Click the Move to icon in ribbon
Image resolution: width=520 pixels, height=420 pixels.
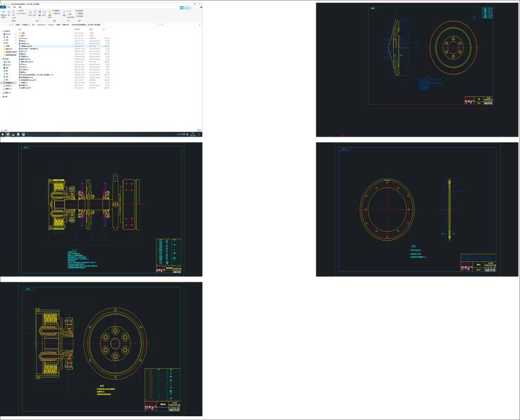pyautogui.click(x=30, y=12)
